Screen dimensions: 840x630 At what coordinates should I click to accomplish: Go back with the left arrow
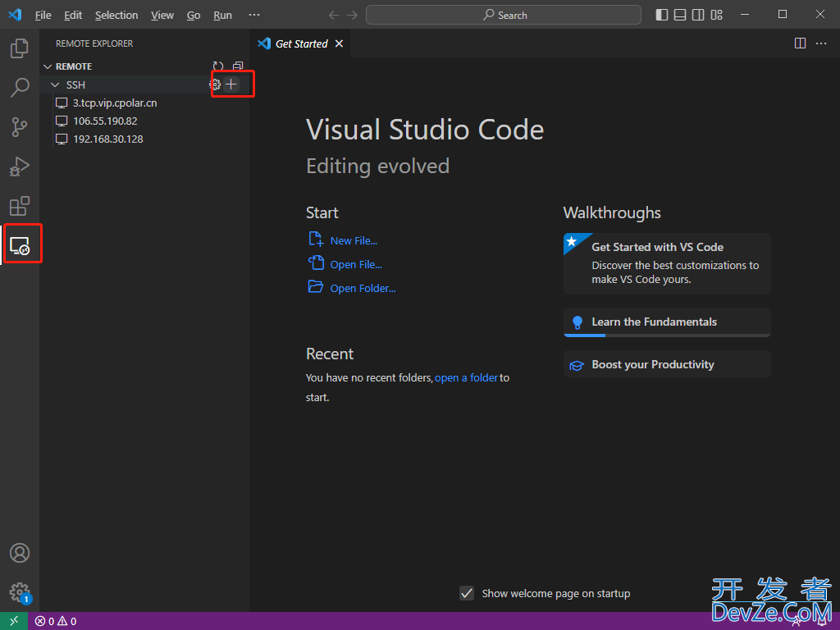pos(334,15)
